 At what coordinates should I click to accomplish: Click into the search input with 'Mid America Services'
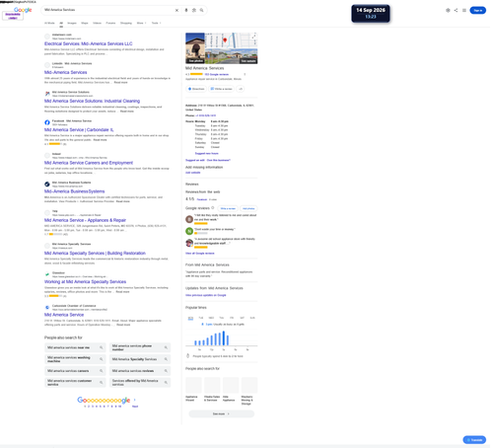(108, 10)
